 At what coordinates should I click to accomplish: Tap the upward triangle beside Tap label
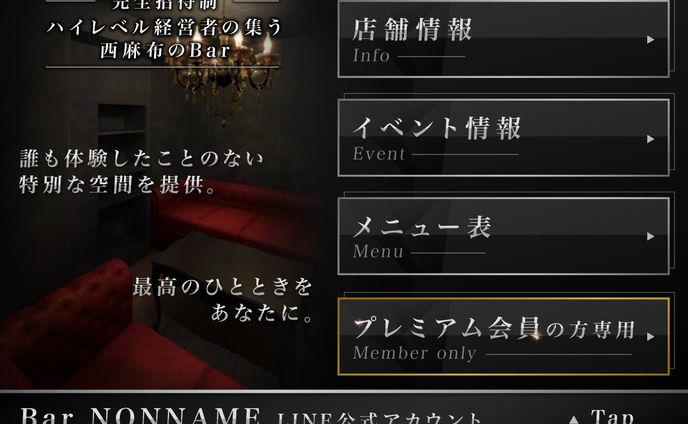coord(574,420)
